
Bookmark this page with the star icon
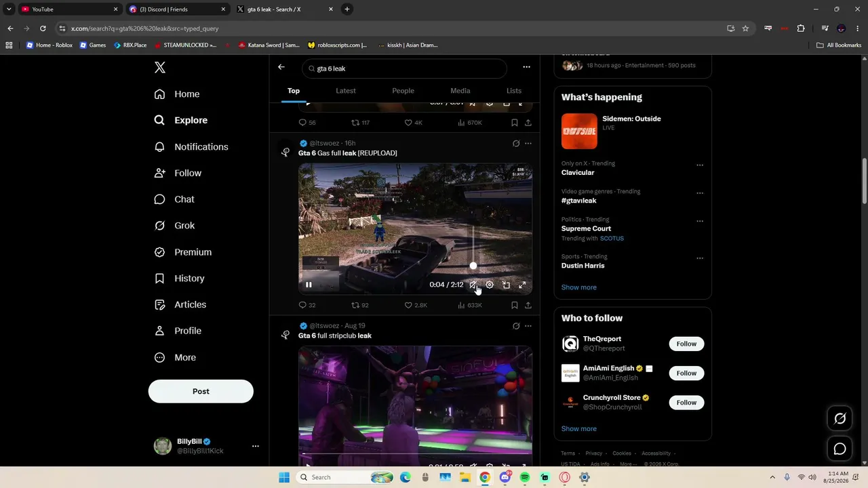click(745, 28)
